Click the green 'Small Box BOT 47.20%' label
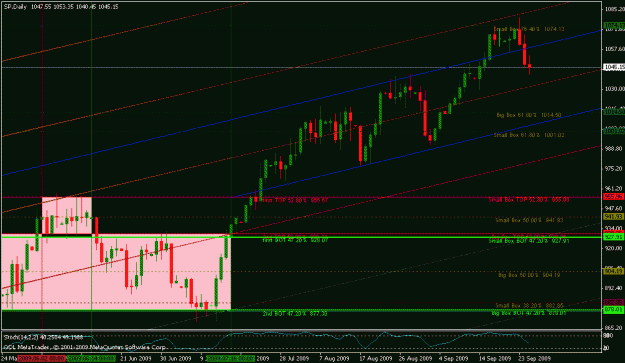Image resolution: width=625 pixels, height=363 pixels. coord(529,241)
